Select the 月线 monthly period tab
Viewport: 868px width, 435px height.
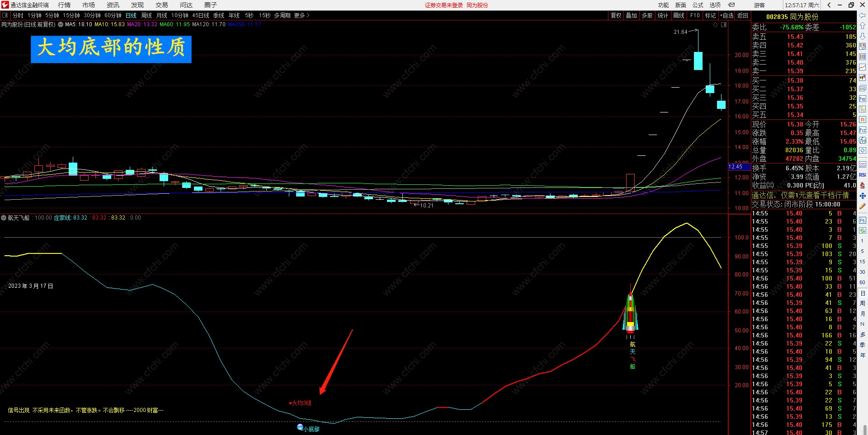tap(162, 15)
